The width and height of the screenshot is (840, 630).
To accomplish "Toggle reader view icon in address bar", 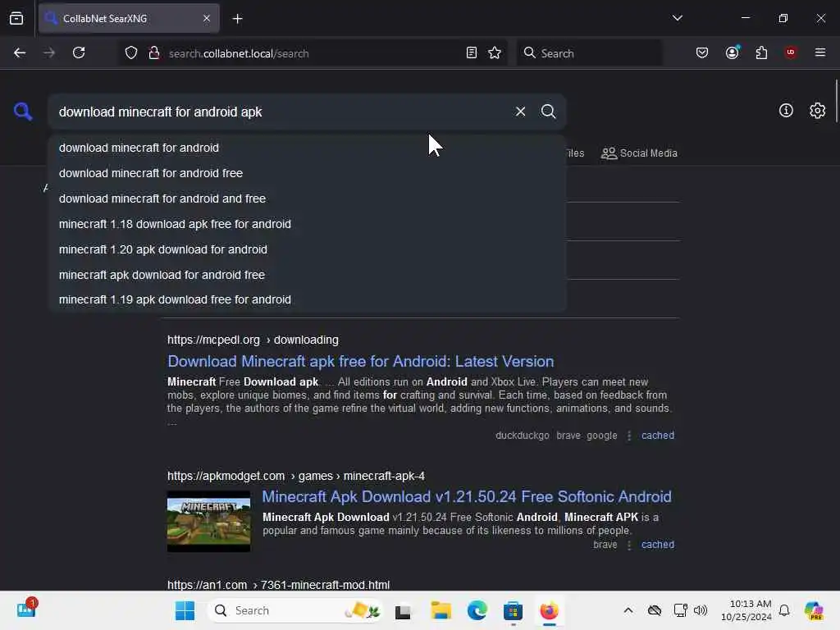I will click(x=472, y=53).
